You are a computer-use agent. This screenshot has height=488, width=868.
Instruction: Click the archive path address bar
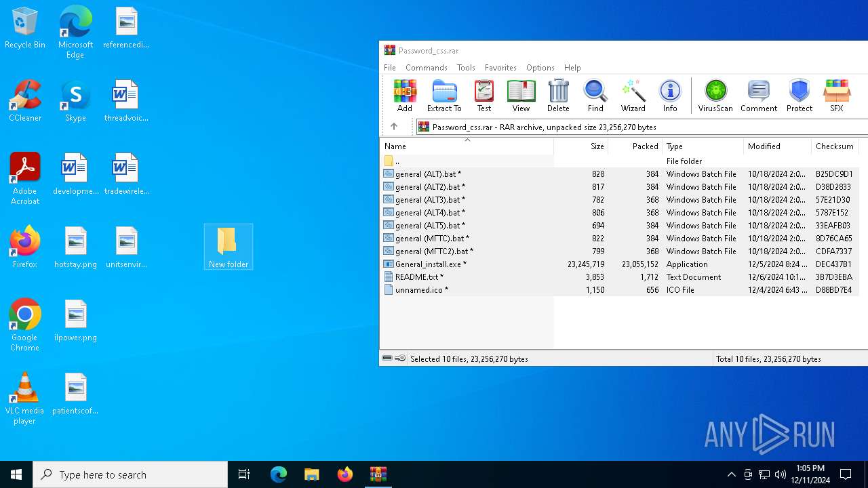pyautogui.click(x=642, y=127)
